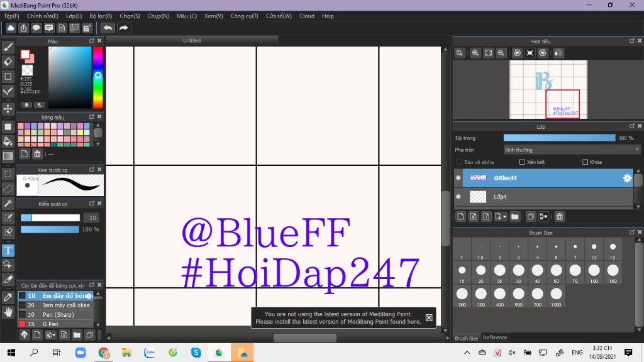Select the Untitled canvas tab
644x362 pixels.
coord(192,41)
